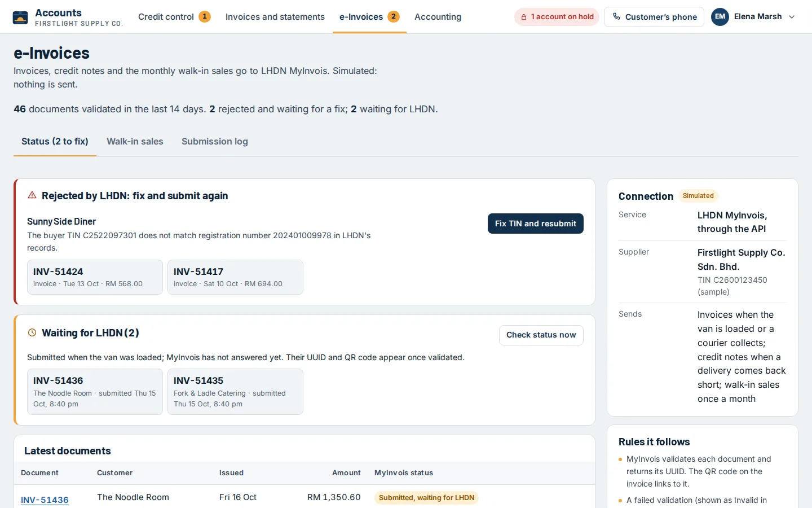Click Fix TIN and resubmit
Image resolution: width=812 pixels, height=508 pixels.
point(536,224)
